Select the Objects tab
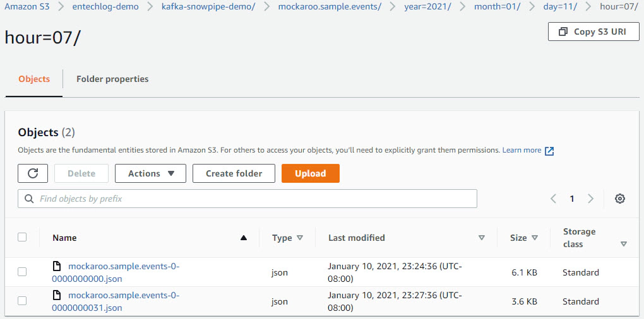The height and width of the screenshot is (319, 644). [x=34, y=79]
